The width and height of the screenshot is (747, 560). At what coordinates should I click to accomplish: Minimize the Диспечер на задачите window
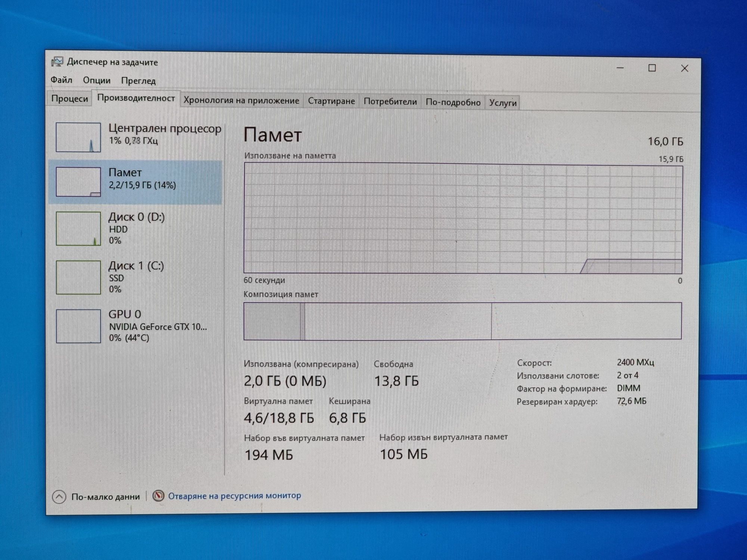click(x=620, y=68)
